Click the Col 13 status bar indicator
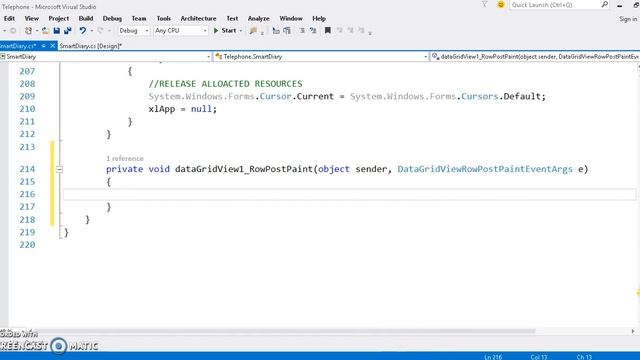This screenshot has width=640, height=360. [538, 357]
